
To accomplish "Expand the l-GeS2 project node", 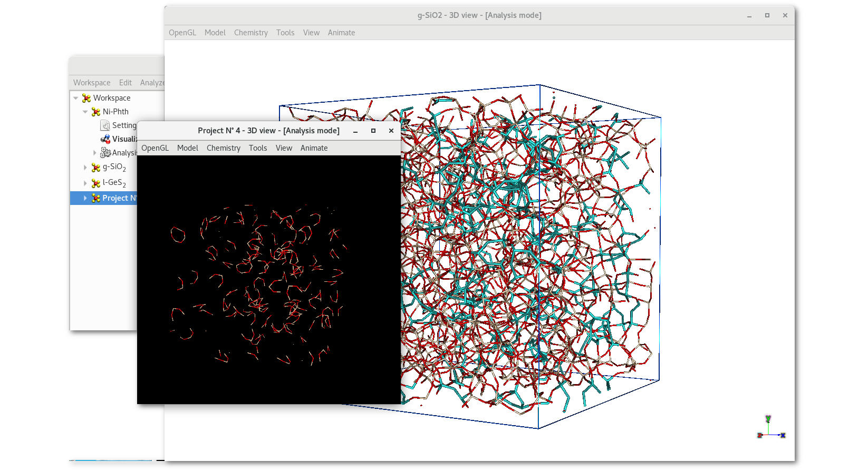I will click(x=85, y=183).
